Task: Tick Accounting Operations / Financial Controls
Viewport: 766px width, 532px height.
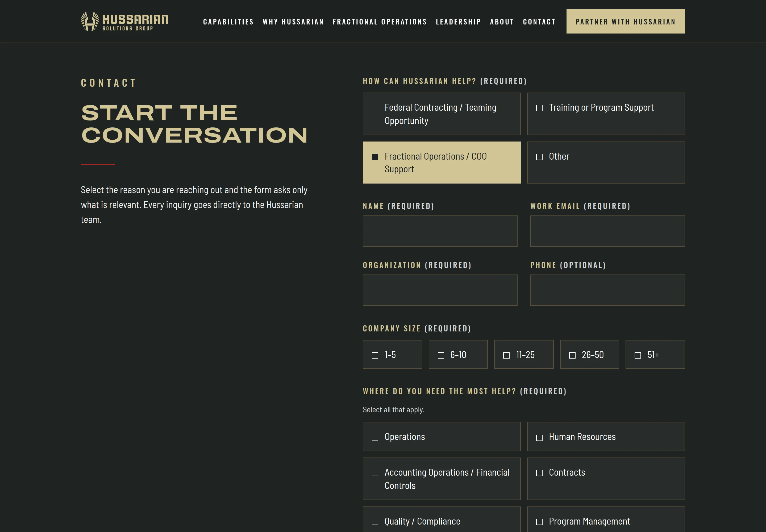Action: pos(442,479)
